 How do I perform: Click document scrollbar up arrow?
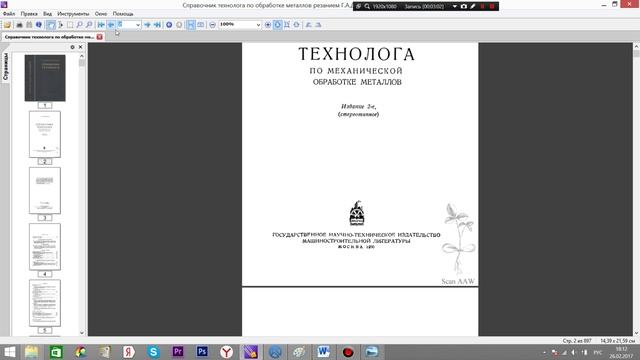click(636, 47)
